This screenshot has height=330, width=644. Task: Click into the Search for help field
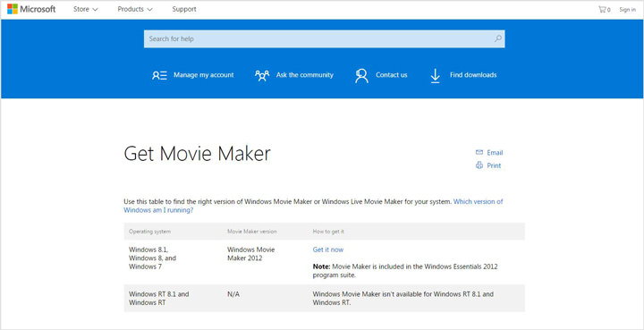coord(324,38)
